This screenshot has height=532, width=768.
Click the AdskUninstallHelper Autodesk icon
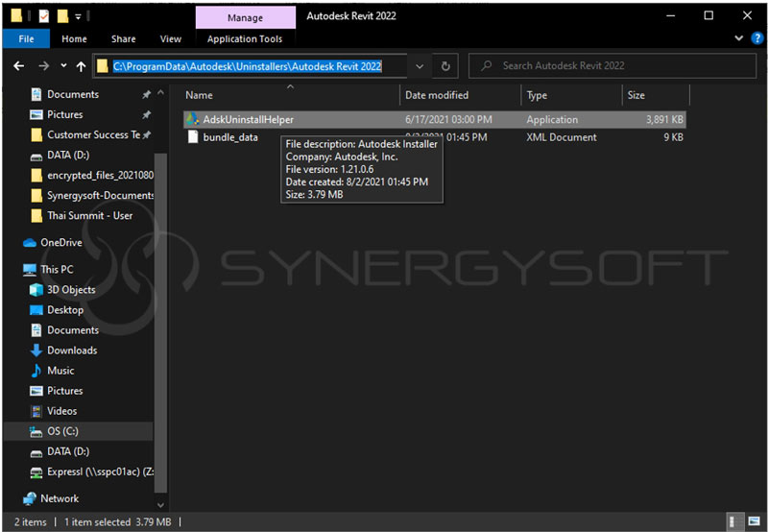[x=192, y=119]
